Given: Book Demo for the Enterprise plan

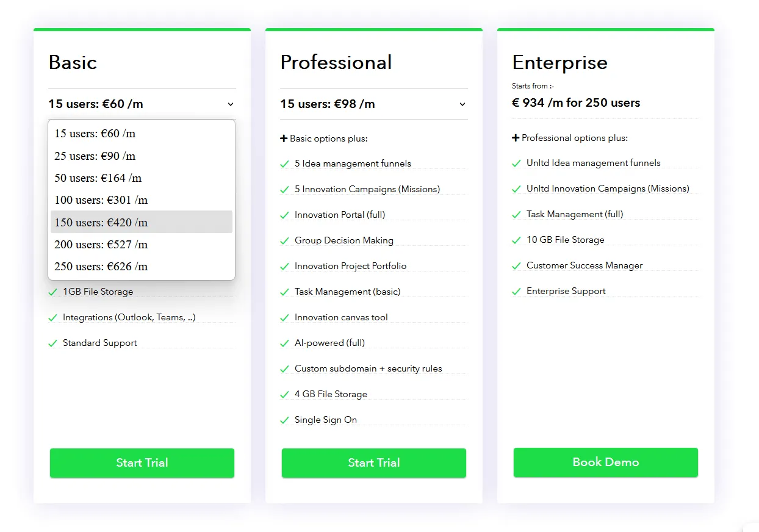Looking at the screenshot, I should [606, 462].
